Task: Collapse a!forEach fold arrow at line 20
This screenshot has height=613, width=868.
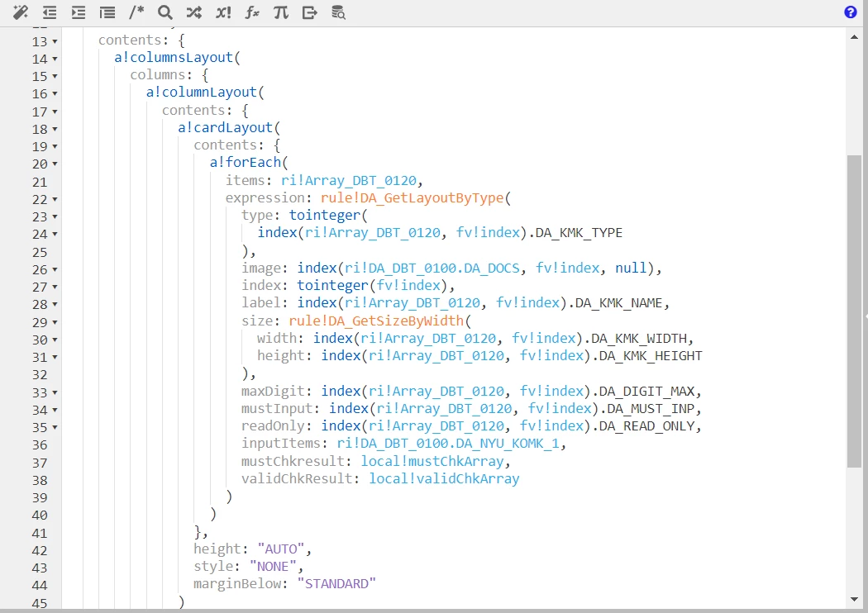Action: pos(55,164)
